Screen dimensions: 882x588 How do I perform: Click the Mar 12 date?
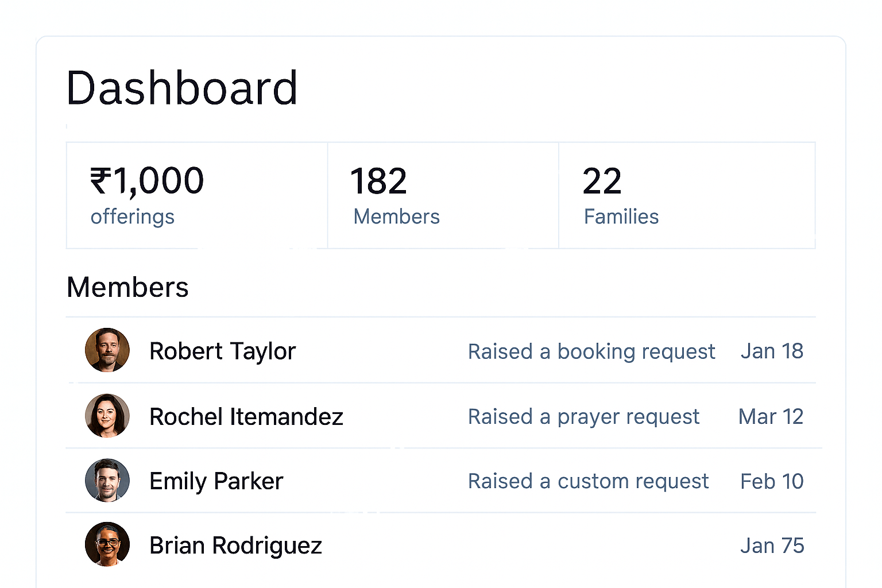[x=771, y=417]
